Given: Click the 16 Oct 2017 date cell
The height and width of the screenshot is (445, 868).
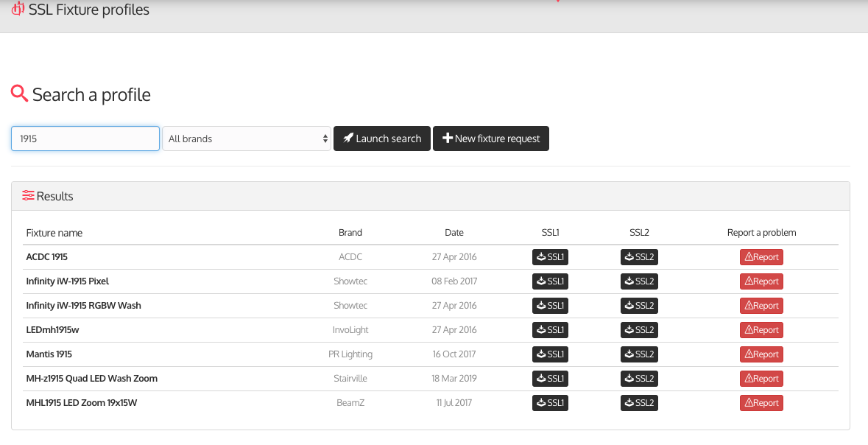Looking at the screenshot, I should coord(454,354).
